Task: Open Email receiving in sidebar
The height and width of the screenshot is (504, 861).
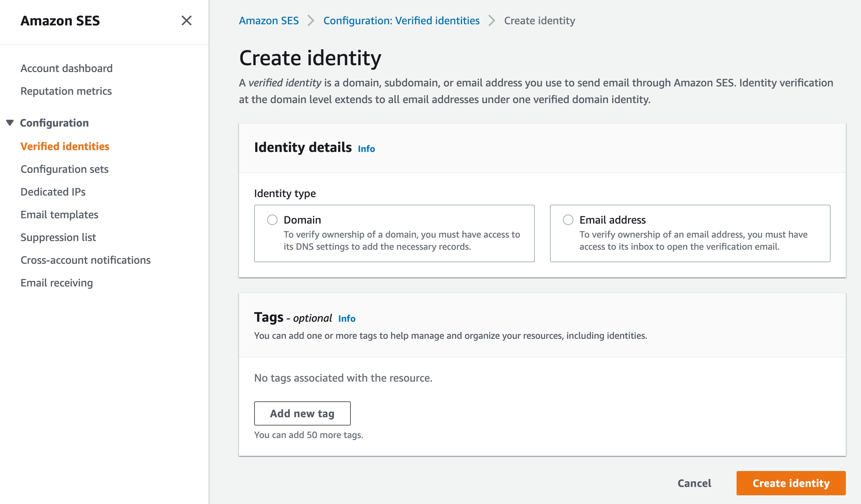Action: (57, 283)
